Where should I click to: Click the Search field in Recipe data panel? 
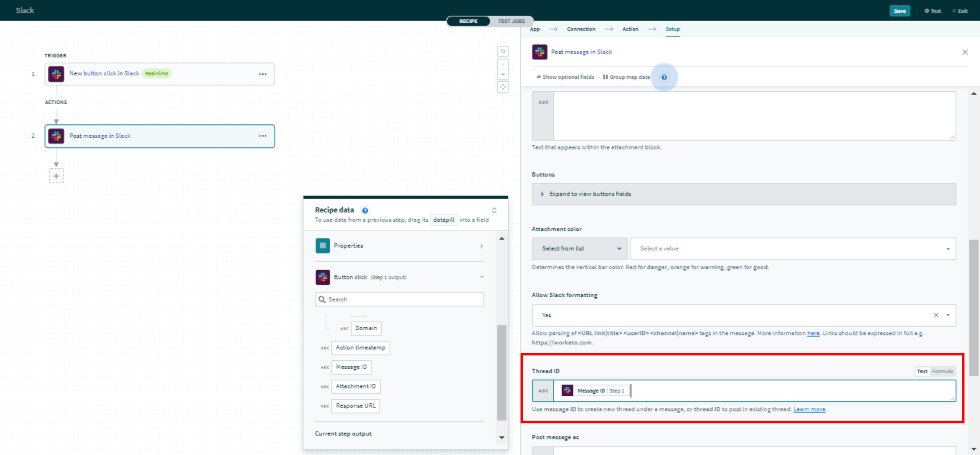[399, 299]
